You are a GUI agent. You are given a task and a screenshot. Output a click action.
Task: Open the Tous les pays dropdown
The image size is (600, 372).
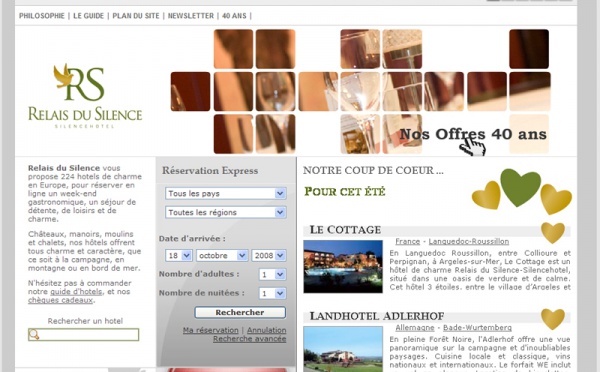click(x=226, y=194)
